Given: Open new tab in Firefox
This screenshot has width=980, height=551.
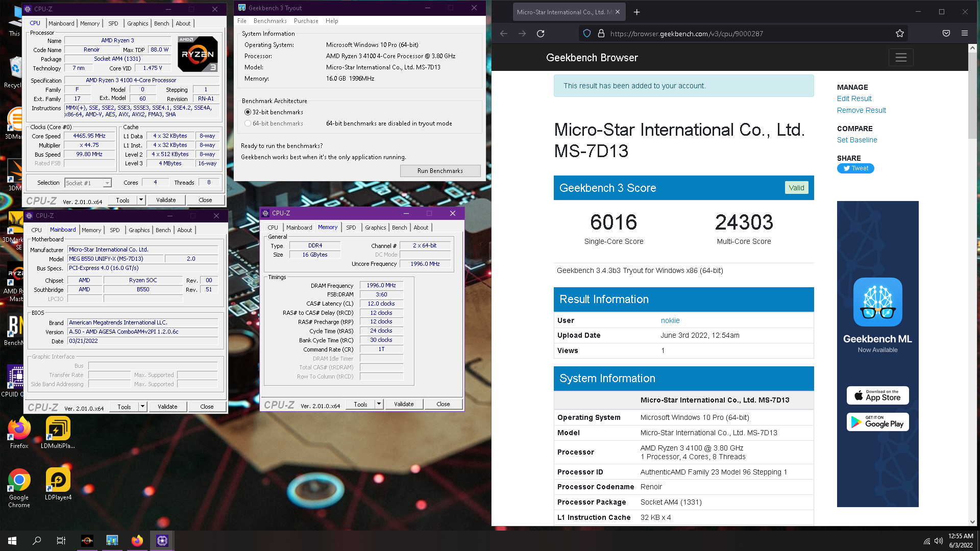Looking at the screenshot, I should pyautogui.click(x=636, y=12).
